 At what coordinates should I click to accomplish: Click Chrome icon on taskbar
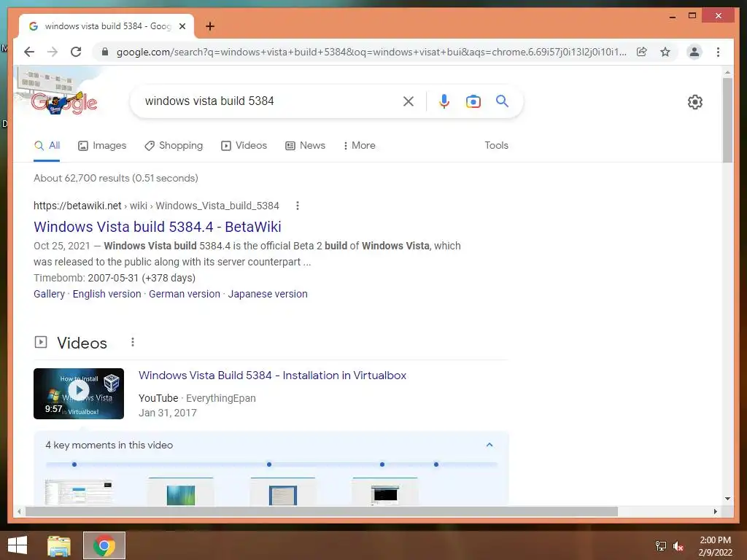104,545
